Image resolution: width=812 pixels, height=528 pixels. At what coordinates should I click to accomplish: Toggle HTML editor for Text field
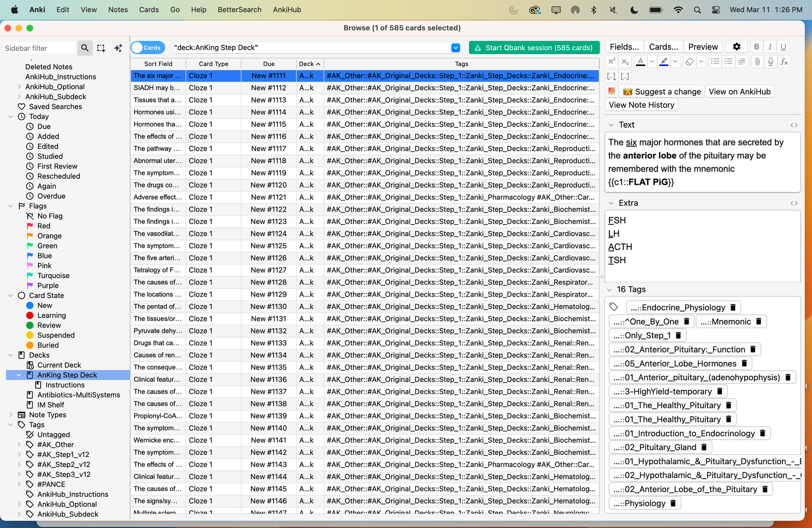click(x=794, y=125)
